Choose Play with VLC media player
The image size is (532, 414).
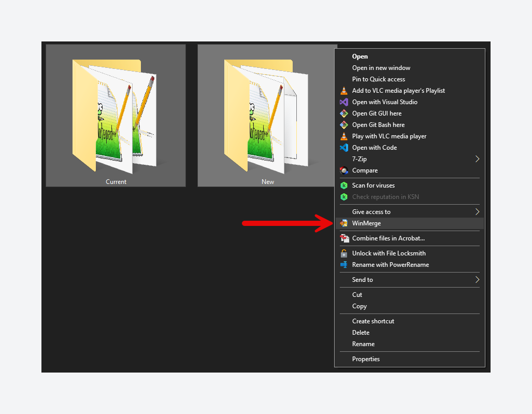pos(410,136)
